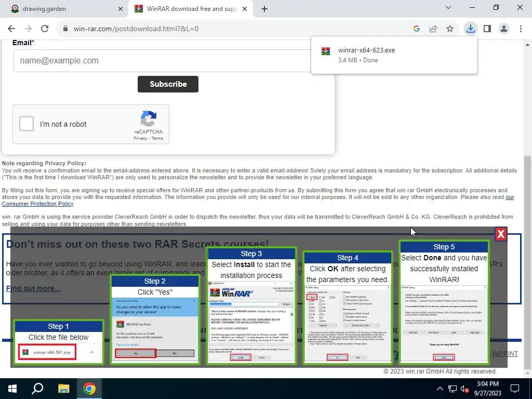Open Google search side icon in address bar
This screenshot has height=399, width=532.
417,29
